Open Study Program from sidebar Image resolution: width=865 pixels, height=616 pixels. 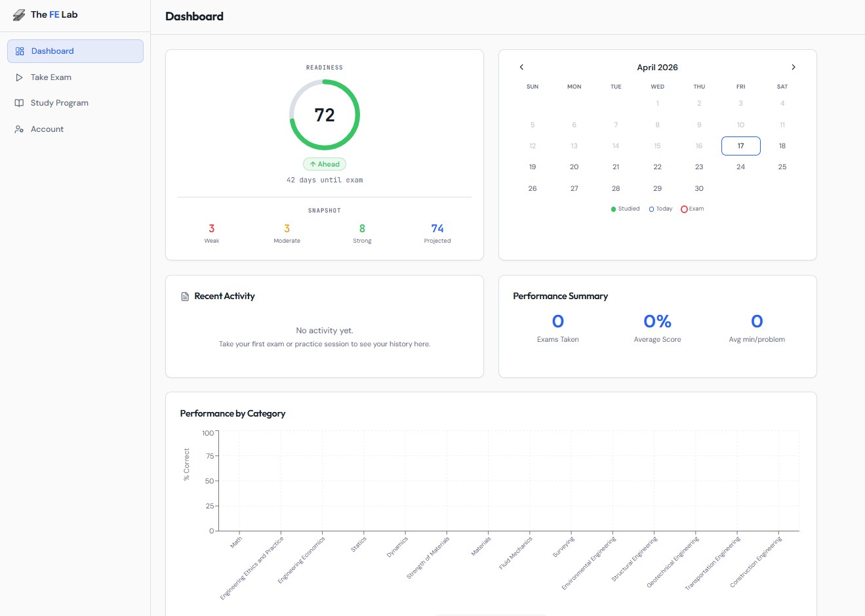click(75, 103)
